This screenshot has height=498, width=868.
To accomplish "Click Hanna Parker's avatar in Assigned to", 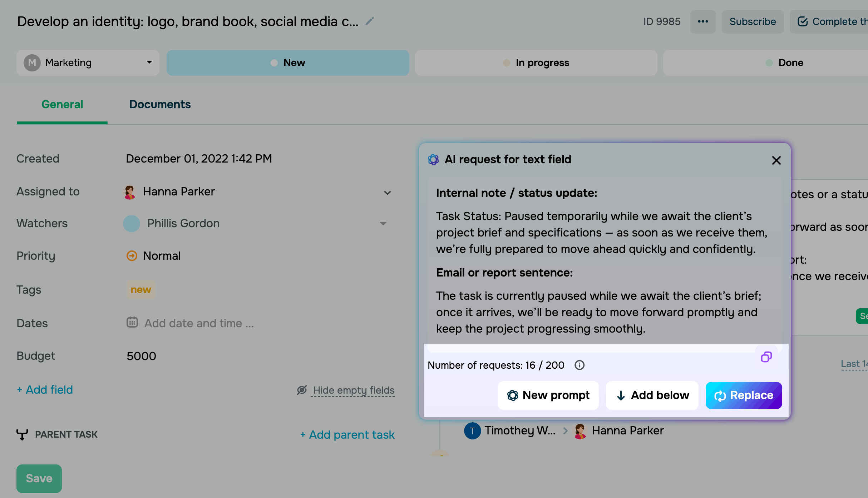I will pyautogui.click(x=130, y=192).
